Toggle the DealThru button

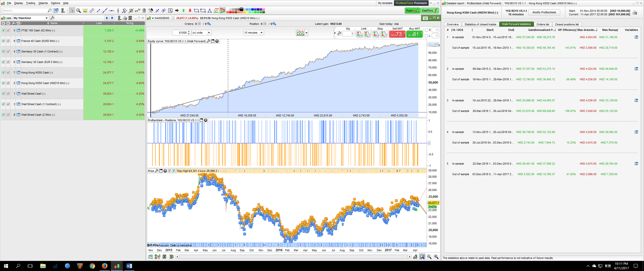click(430, 11)
